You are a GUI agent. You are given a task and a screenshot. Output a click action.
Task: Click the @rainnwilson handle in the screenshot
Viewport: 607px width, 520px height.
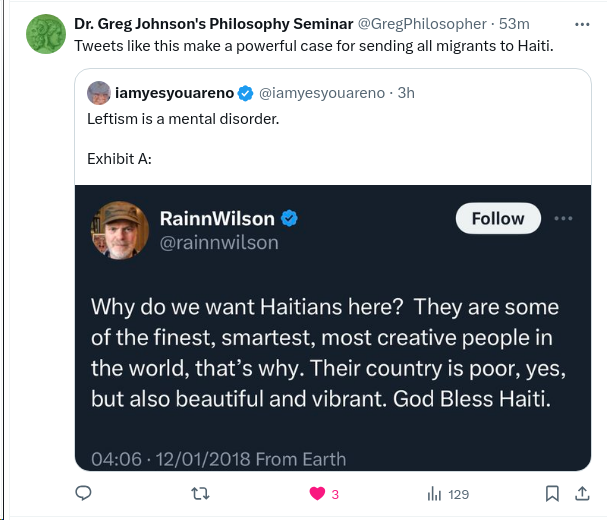(219, 243)
